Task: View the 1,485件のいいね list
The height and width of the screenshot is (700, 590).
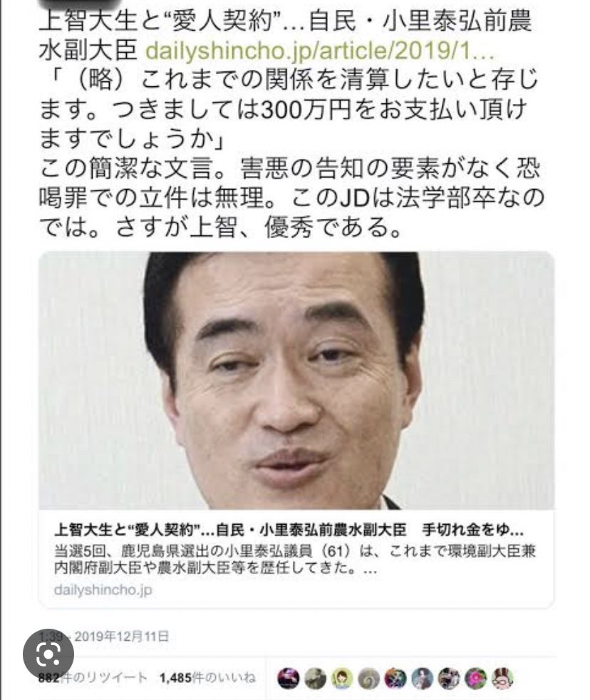Action: click(207, 678)
